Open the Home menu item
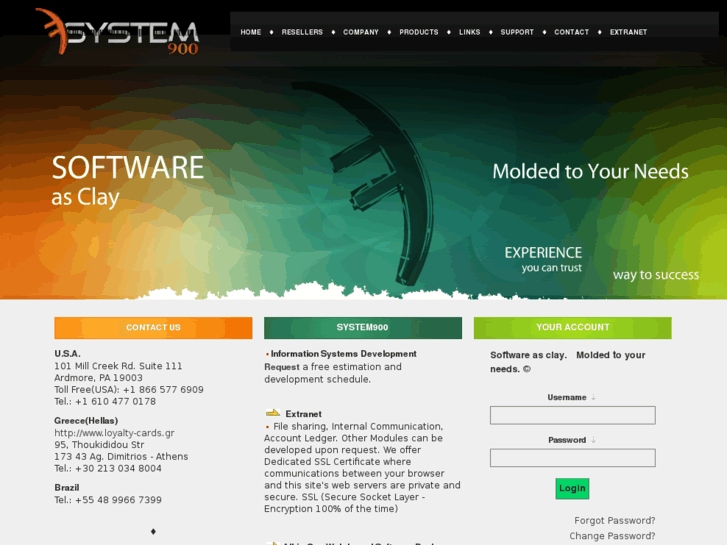The height and width of the screenshot is (545, 727). pyautogui.click(x=251, y=32)
